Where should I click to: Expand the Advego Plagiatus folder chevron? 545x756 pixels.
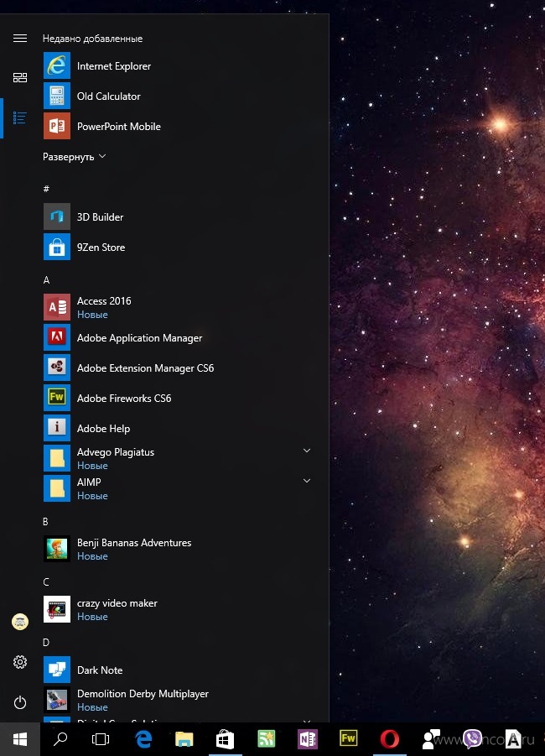(307, 451)
